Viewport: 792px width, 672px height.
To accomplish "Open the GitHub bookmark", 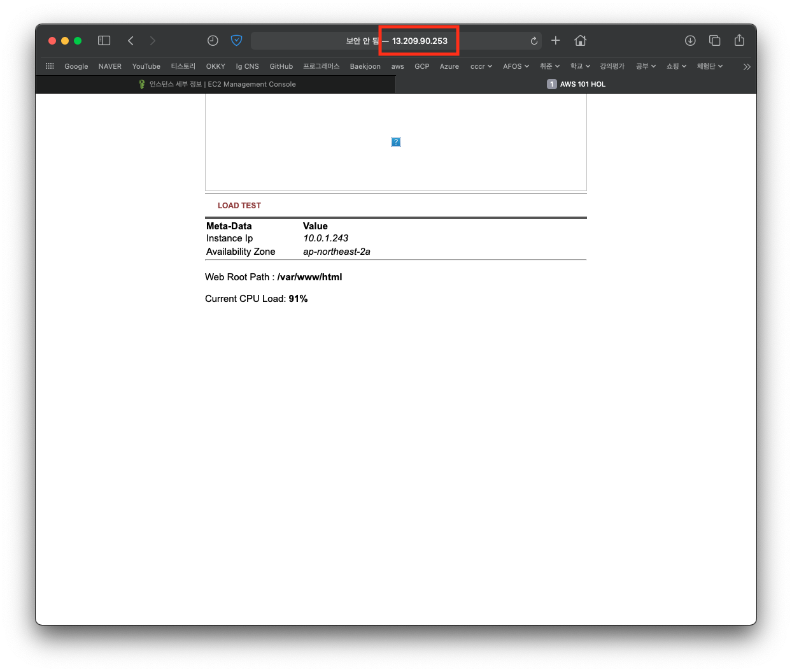I will click(281, 66).
